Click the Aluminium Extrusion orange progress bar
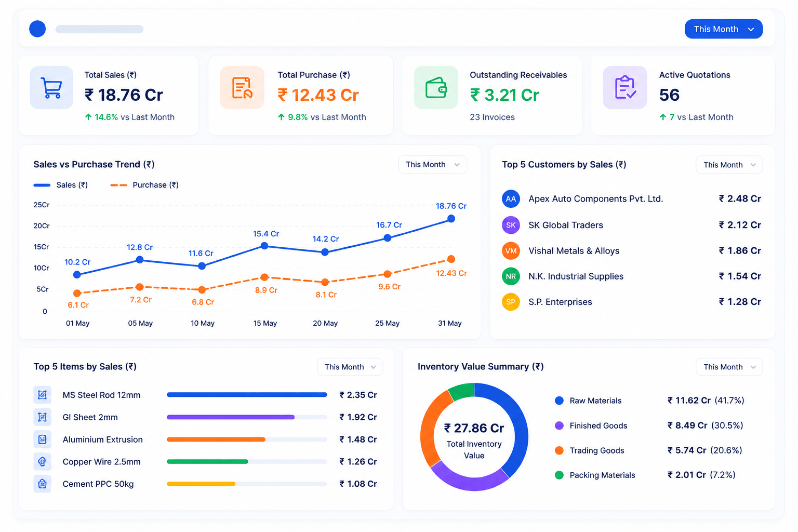 [216, 440]
